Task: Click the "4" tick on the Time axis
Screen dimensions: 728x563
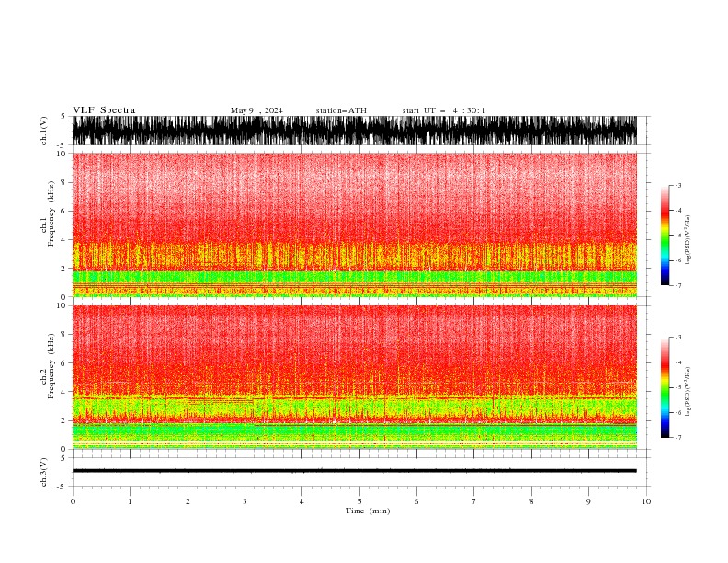Action: pos(301,501)
